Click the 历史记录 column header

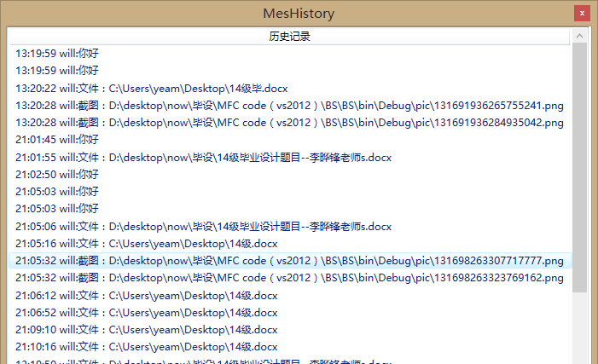click(289, 37)
